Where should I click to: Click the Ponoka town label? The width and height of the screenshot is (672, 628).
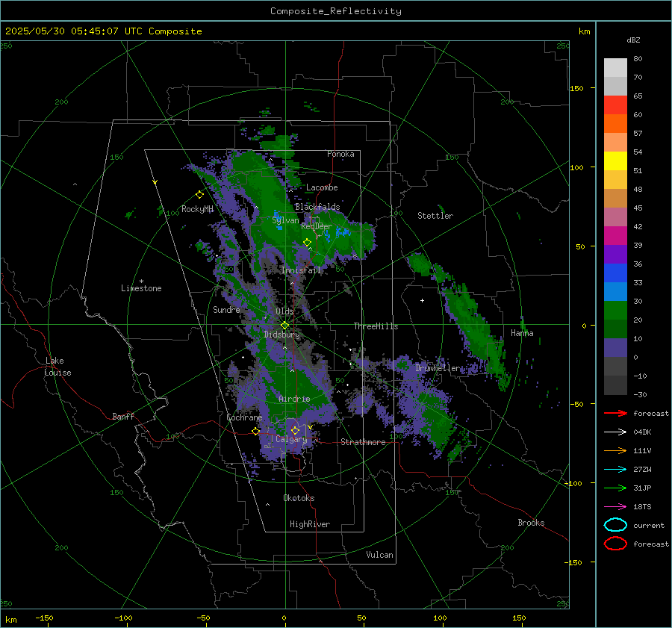coord(340,154)
